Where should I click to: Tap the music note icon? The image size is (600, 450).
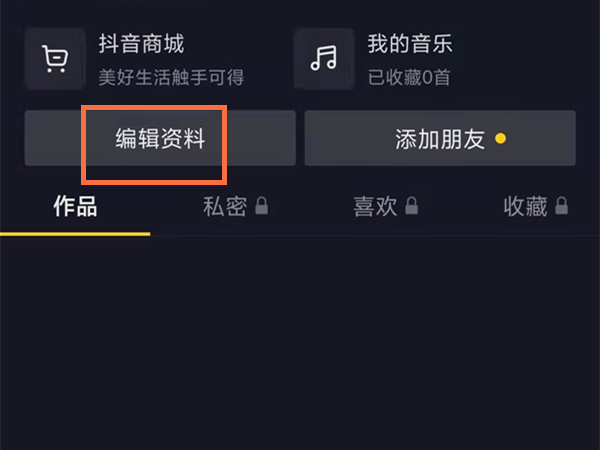(x=324, y=59)
